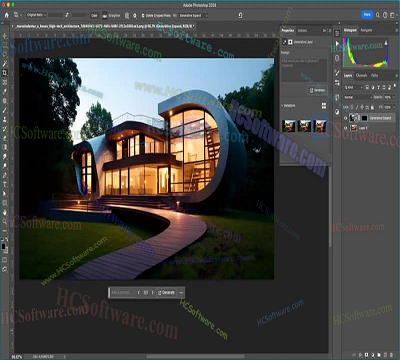Show previous variation in contextual taskbar

tap(139, 293)
